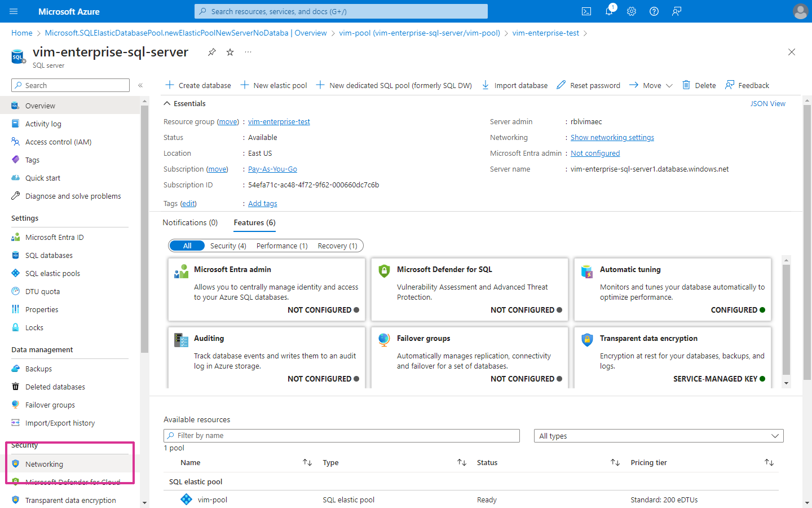This screenshot has width=812, height=508.
Task: Click the Locks padlock icon
Action: tap(15, 327)
